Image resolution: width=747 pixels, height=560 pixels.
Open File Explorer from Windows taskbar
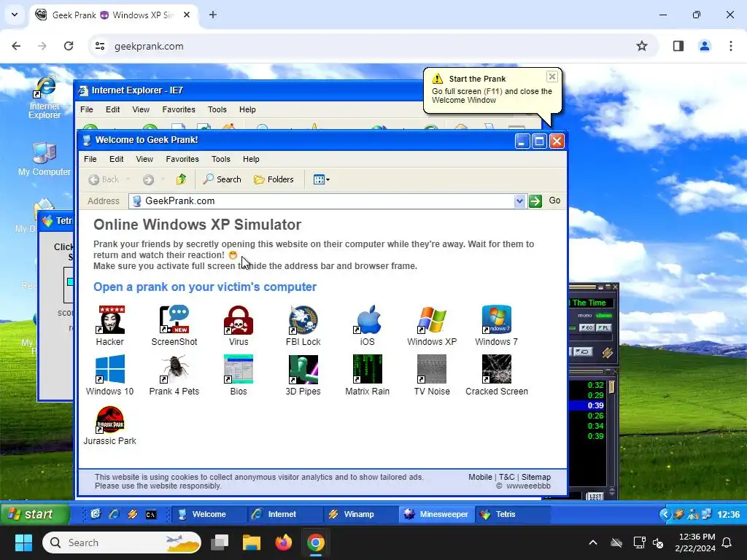[x=252, y=542]
